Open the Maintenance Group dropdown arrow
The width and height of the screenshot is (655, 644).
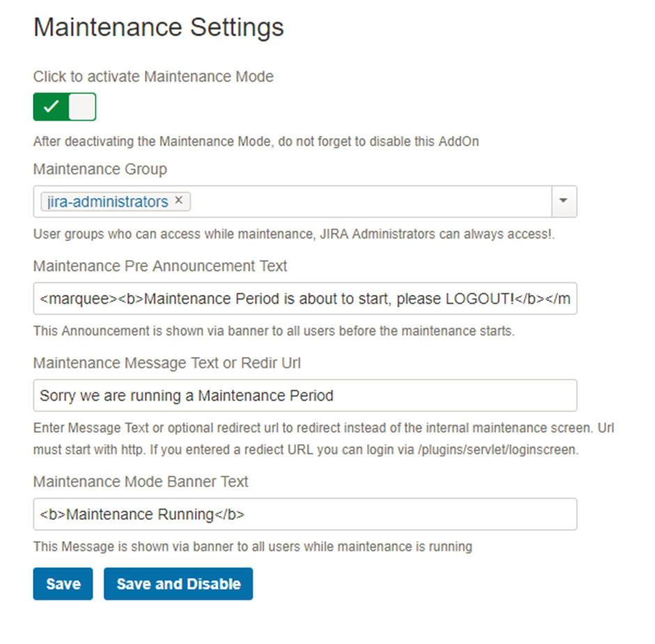(x=564, y=201)
